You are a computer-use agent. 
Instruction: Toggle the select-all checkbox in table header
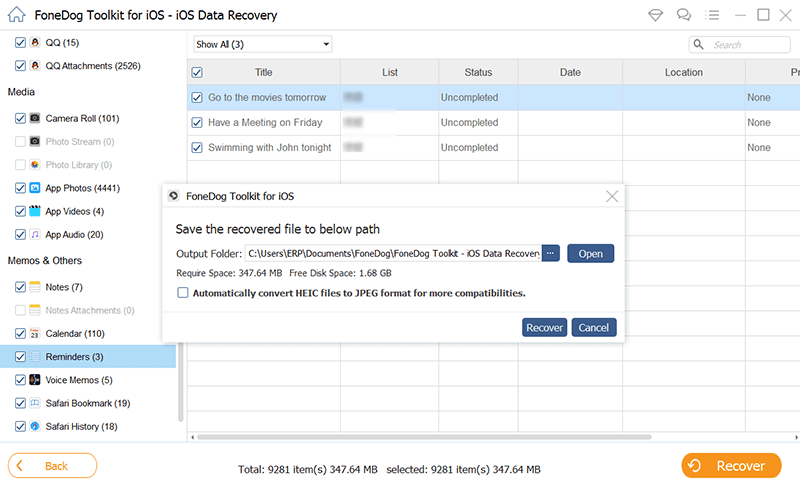click(197, 72)
